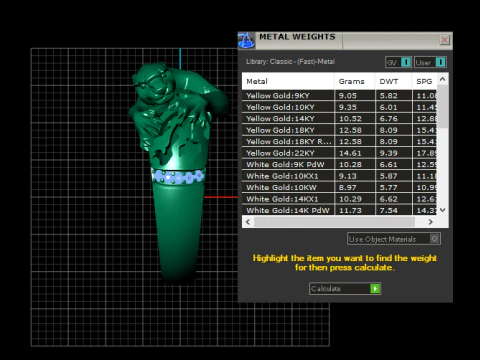Toggle Use Object Materials option
Screen dimensions: 480x360
[x=394, y=239]
